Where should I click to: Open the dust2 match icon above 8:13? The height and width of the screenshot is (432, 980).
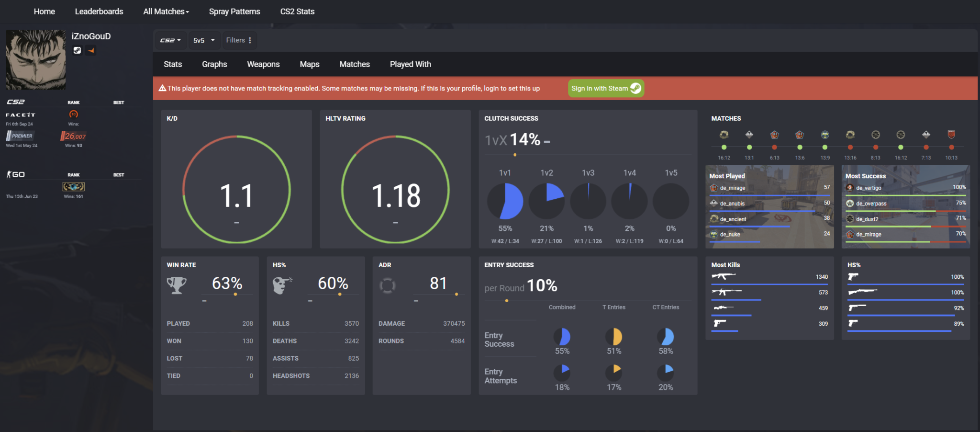pyautogui.click(x=876, y=135)
